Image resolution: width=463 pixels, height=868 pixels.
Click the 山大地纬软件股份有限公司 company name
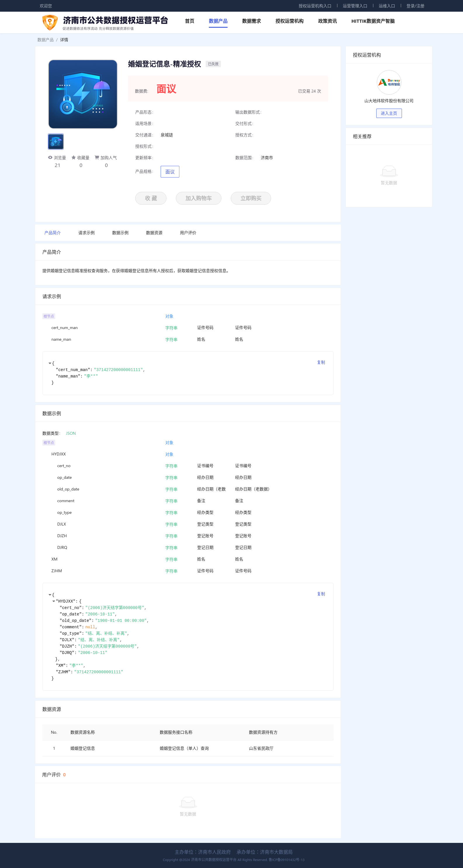pyautogui.click(x=389, y=101)
